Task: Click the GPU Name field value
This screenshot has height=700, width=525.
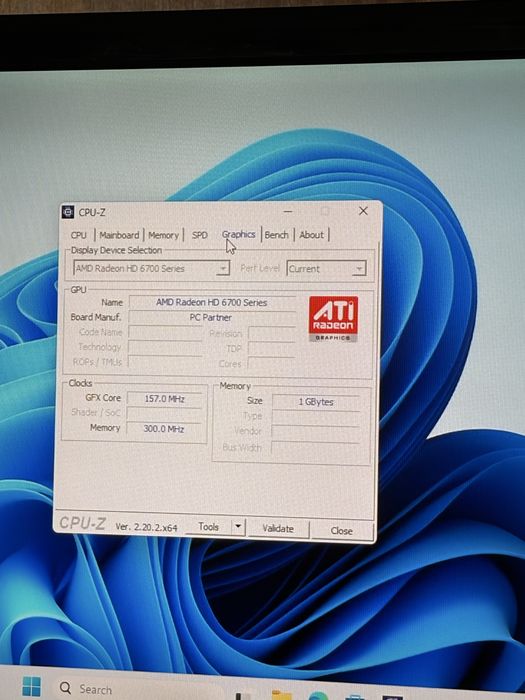Action: [x=212, y=302]
